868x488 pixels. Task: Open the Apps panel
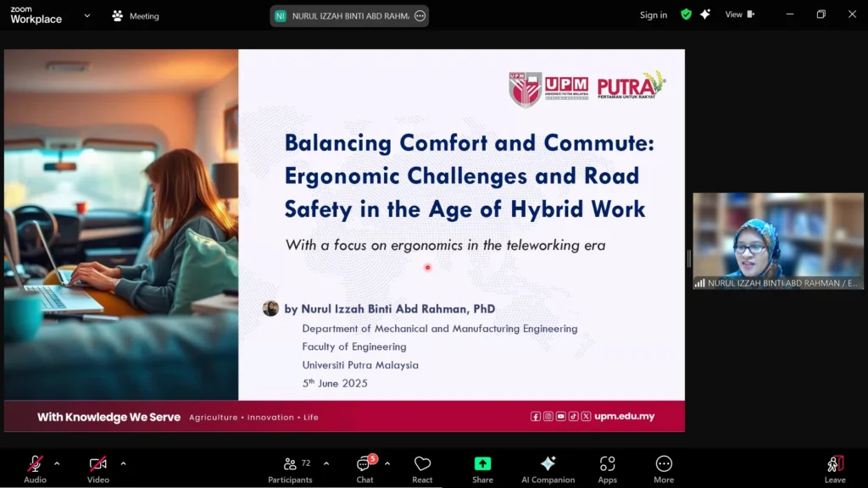[607, 469]
